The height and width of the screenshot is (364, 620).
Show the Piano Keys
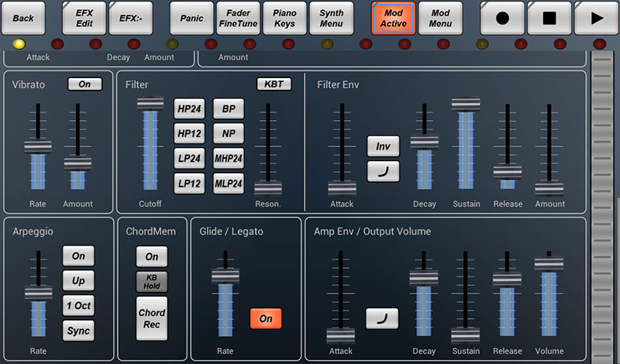click(284, 18)
